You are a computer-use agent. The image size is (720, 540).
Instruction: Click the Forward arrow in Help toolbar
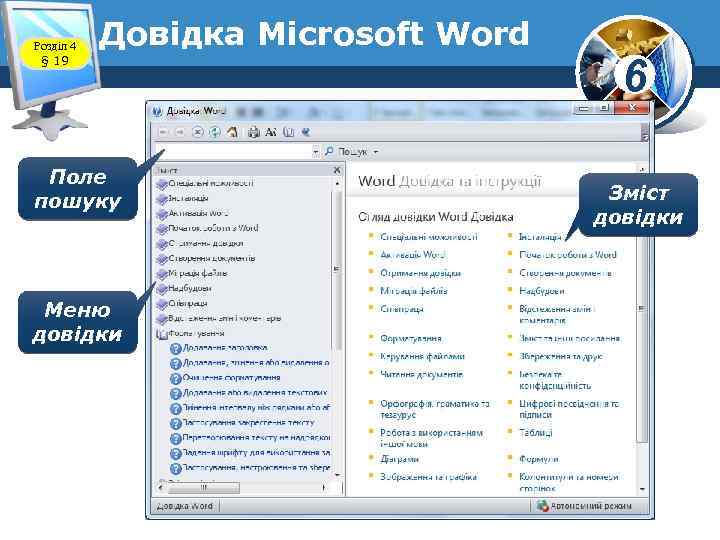[x=180, y=132]
